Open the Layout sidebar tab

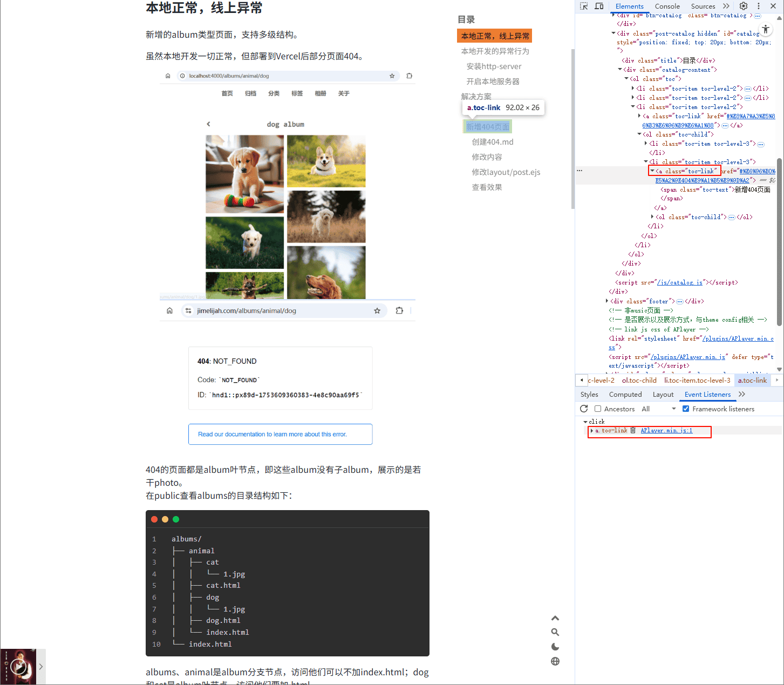click(x=663, y=394)
